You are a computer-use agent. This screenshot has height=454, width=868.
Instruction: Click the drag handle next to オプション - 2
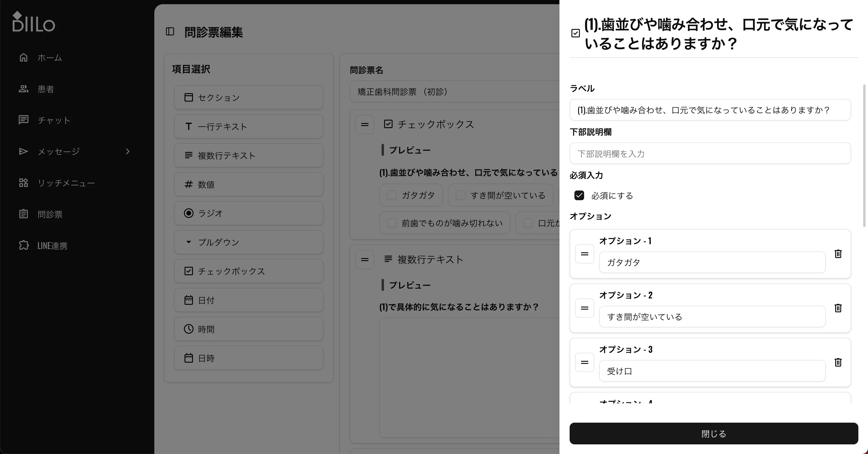click(585, 308)
